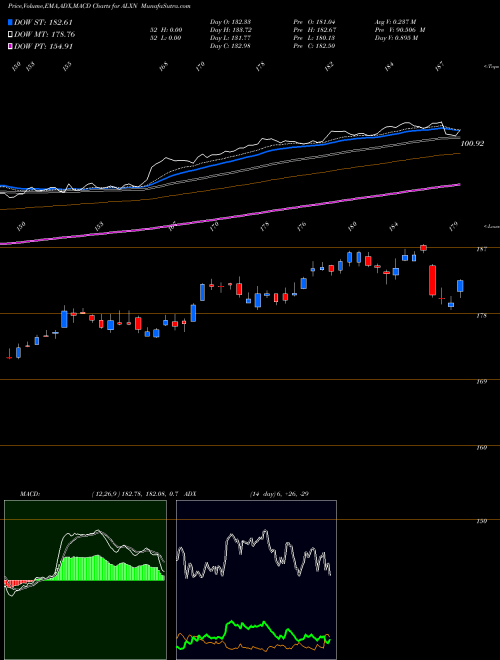Viewport: 500px width, 660px height.
Task: Click the green MACD histogram panel
Action: tap(85, 580)
